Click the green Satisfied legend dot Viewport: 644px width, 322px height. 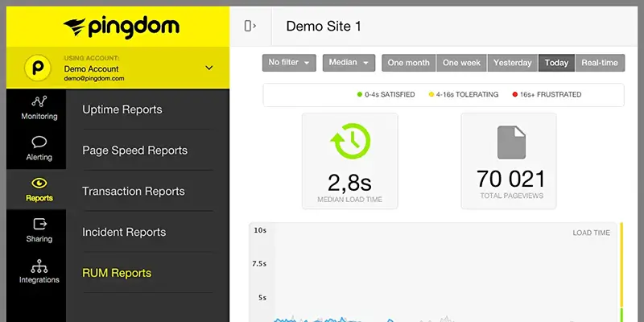360,94
